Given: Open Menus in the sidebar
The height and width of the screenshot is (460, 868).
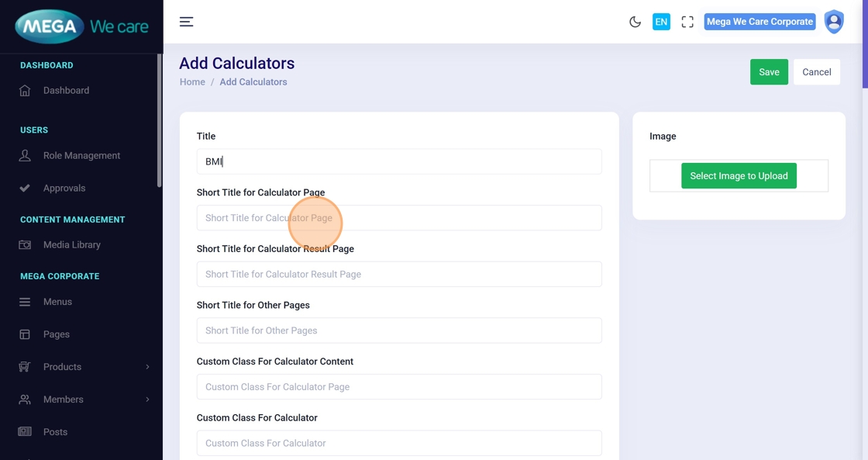Looking at the screenshot, I should 57,302.
